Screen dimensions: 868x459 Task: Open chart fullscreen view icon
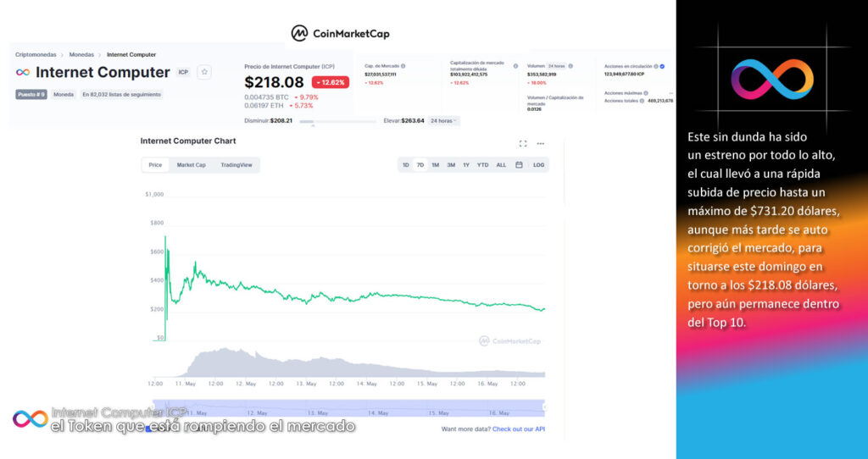pos(523,143)
